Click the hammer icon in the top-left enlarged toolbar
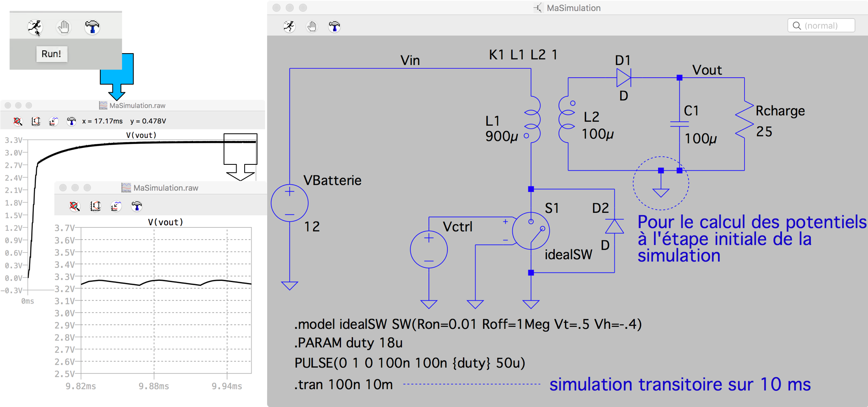 [x=92, y=27]
